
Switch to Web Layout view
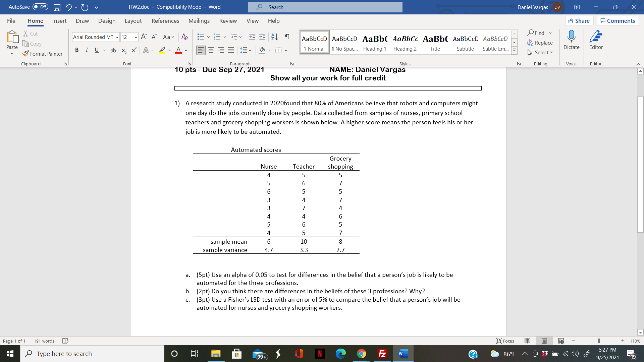tap(560, 341)
